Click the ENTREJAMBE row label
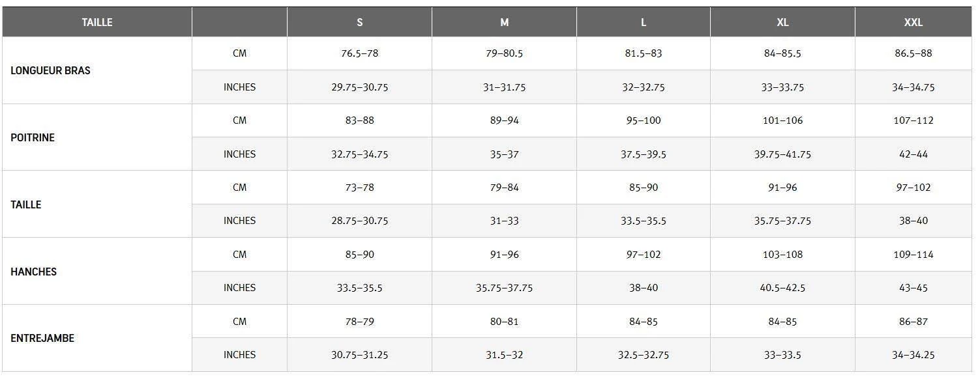 click(x=42, y=338)
